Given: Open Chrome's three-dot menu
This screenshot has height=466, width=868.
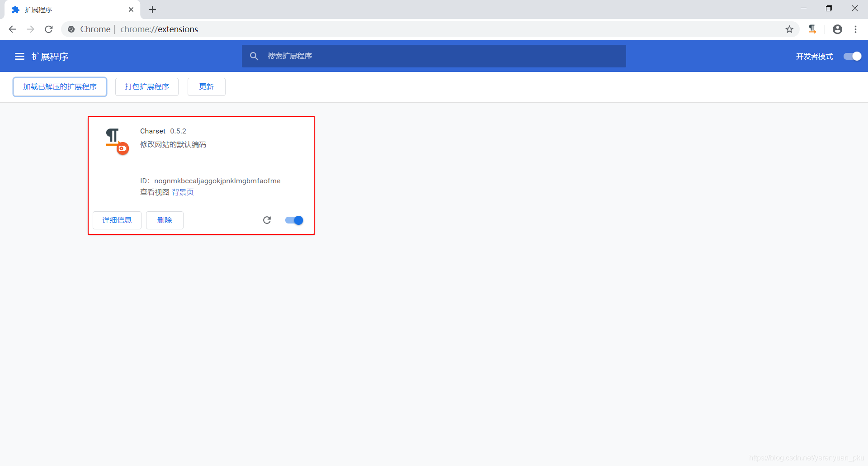Looking at the screenshot, I should tap(855, 29).
